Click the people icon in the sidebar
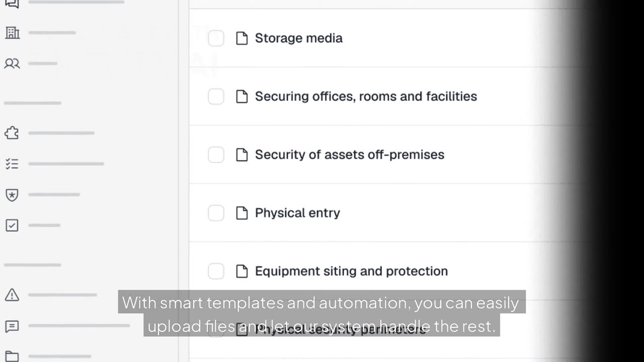The image size is (644, 362). coord(12,64)
